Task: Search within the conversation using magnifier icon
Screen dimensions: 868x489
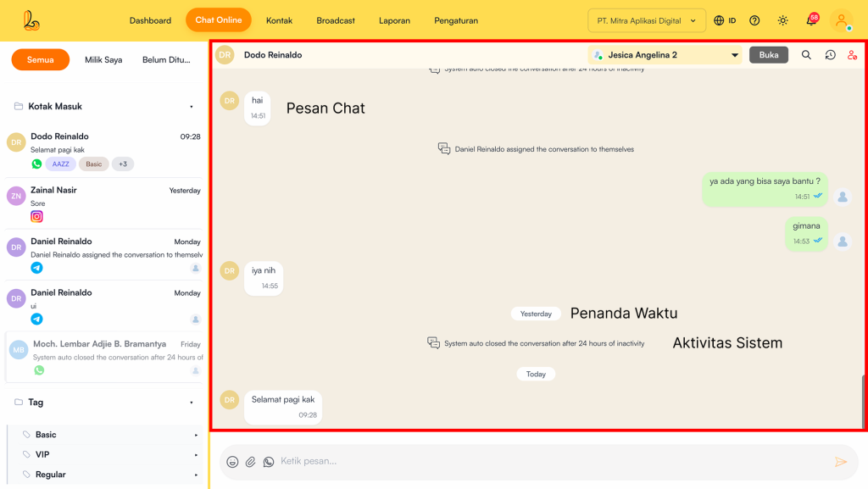Action: tap(806, 55)
